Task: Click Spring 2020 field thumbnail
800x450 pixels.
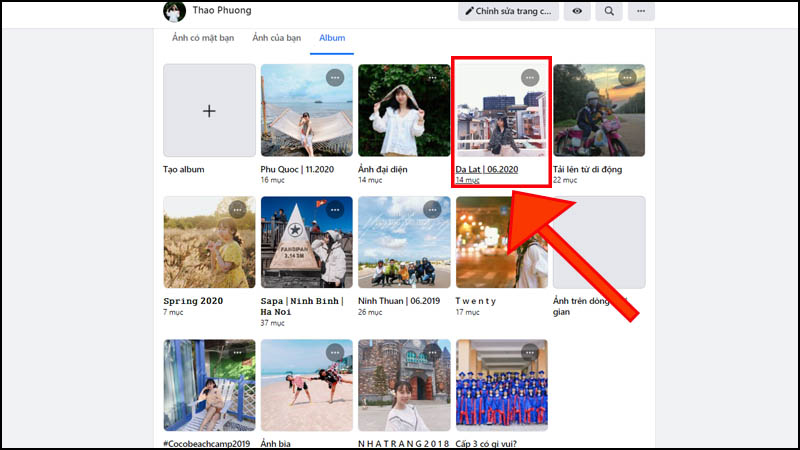Action: pyautogui.click(x=209, y=242)
